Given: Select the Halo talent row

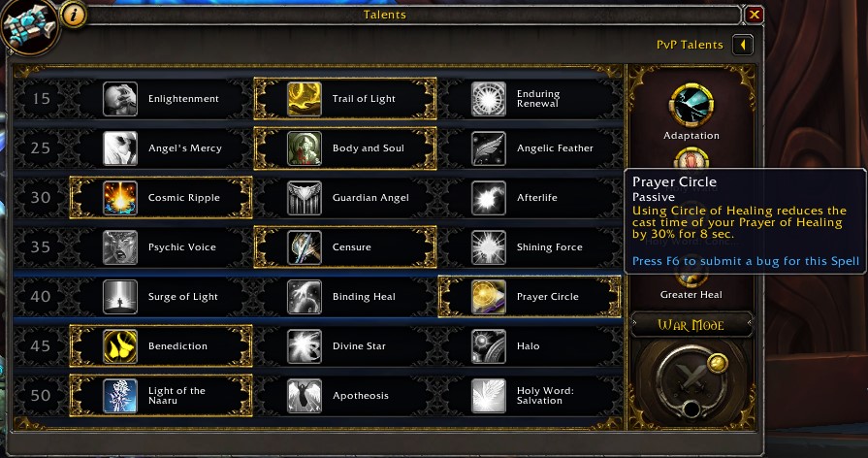Looking at the screenshot, I should click(x=530, y=346).
